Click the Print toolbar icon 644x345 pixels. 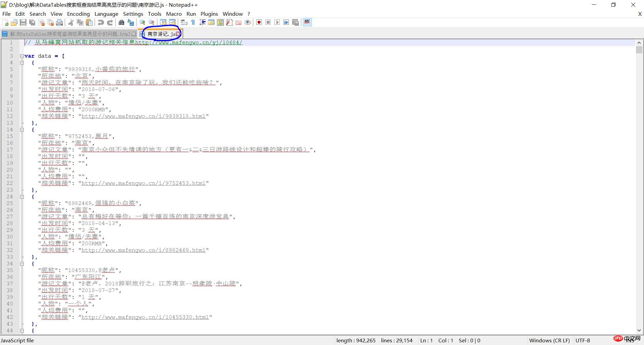60,22
